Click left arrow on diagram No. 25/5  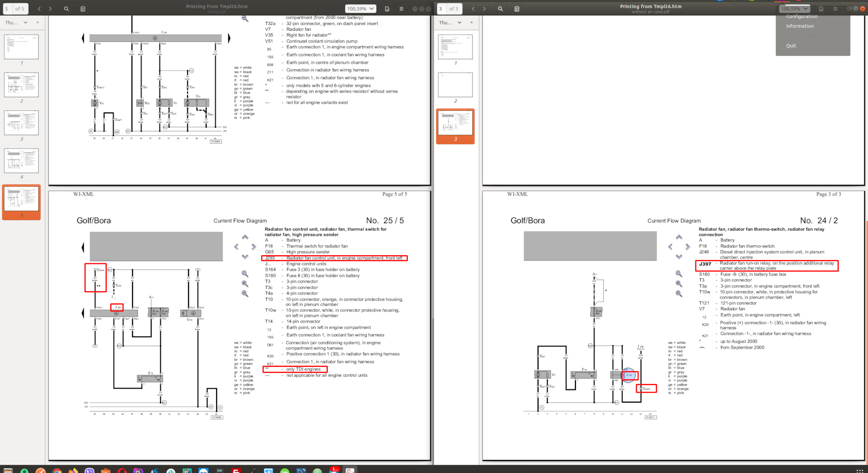[236, 247]
